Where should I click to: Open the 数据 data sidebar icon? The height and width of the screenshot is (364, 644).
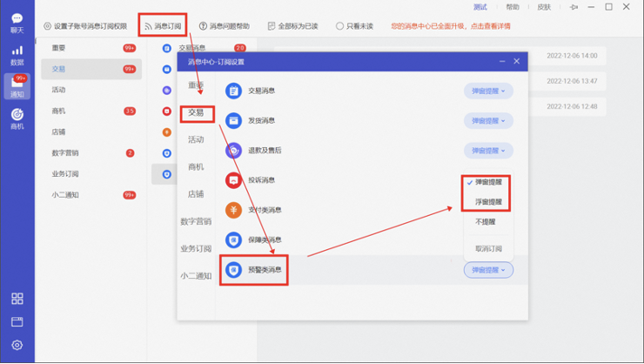(x=17, y=56)
